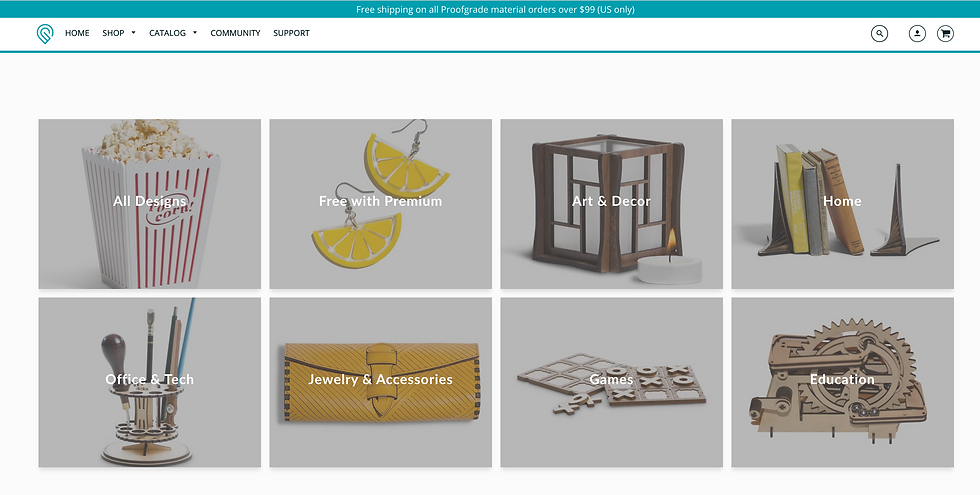Open the Support menu link
The image size is (980, 495).
pyautogui.click(x=291, y=33)
